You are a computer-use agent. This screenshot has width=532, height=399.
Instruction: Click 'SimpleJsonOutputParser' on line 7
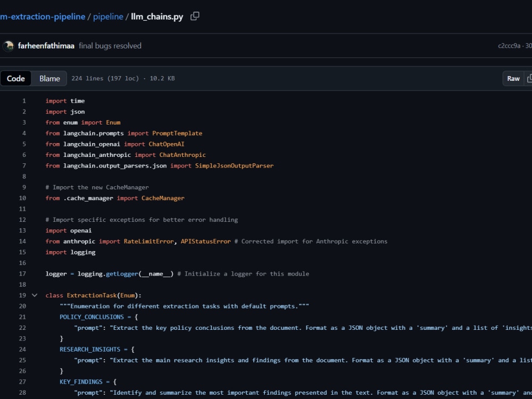click(234, 165)
